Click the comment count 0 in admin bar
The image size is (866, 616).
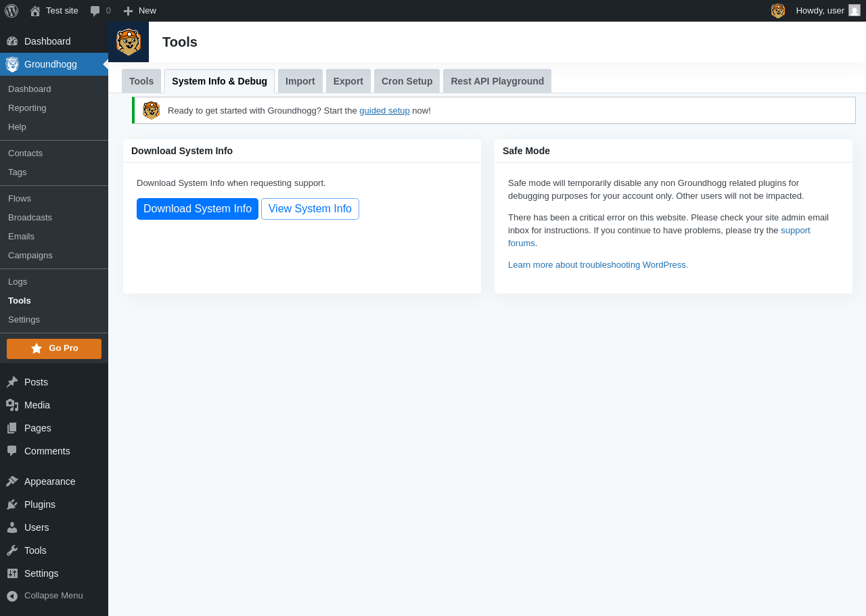(108, 11)
